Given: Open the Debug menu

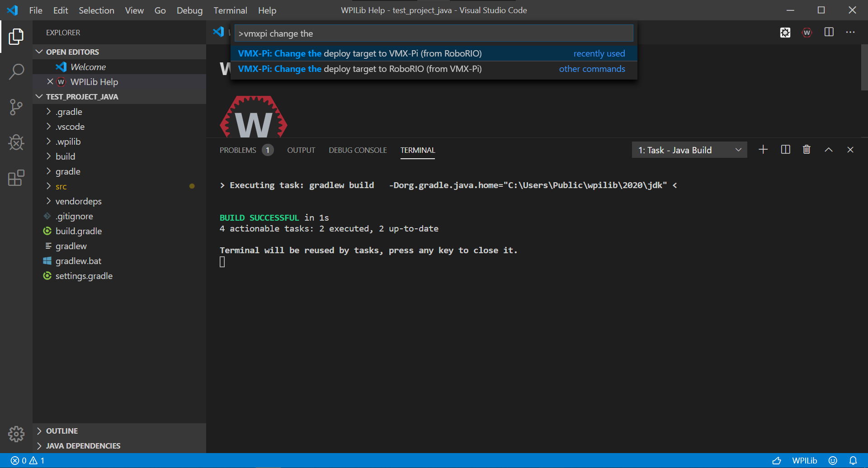Looking at the screenshot, I should (x=189, y=10).
